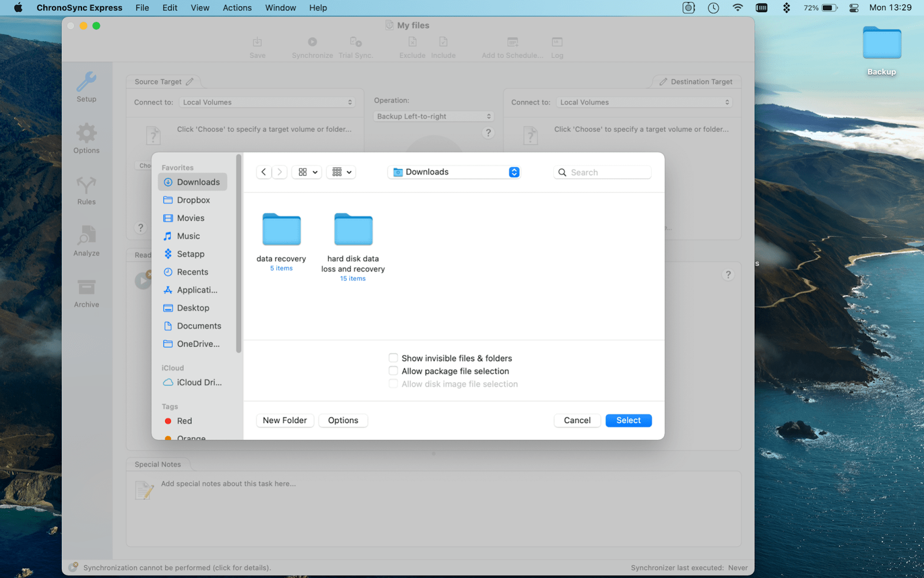
Task: Open source Connect to Local Volumes dropdown
Action: 267,102
